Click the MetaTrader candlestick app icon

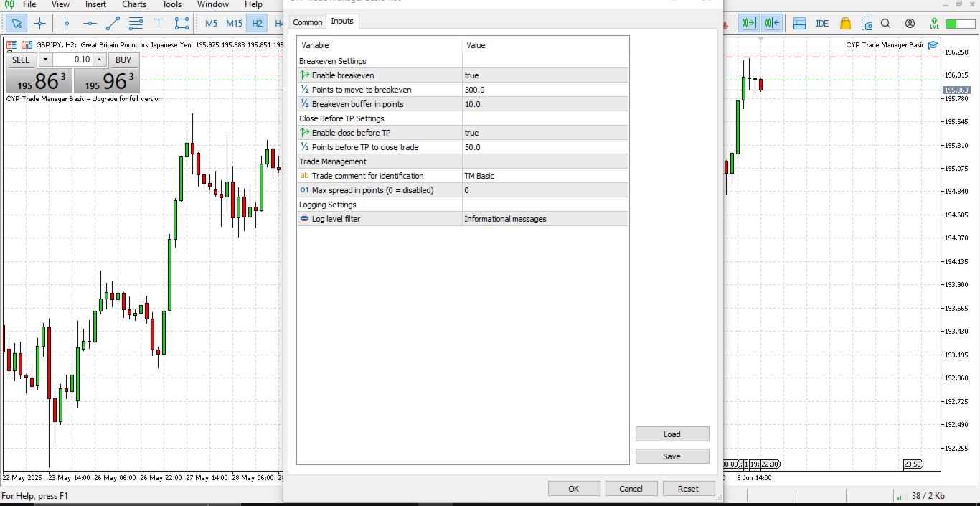9,4
